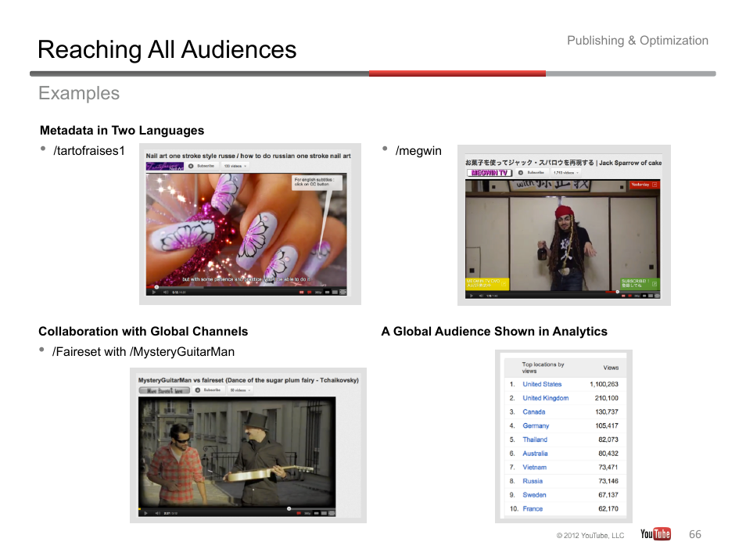
Task: Click the Views column header
Action: tap(611, 368)
